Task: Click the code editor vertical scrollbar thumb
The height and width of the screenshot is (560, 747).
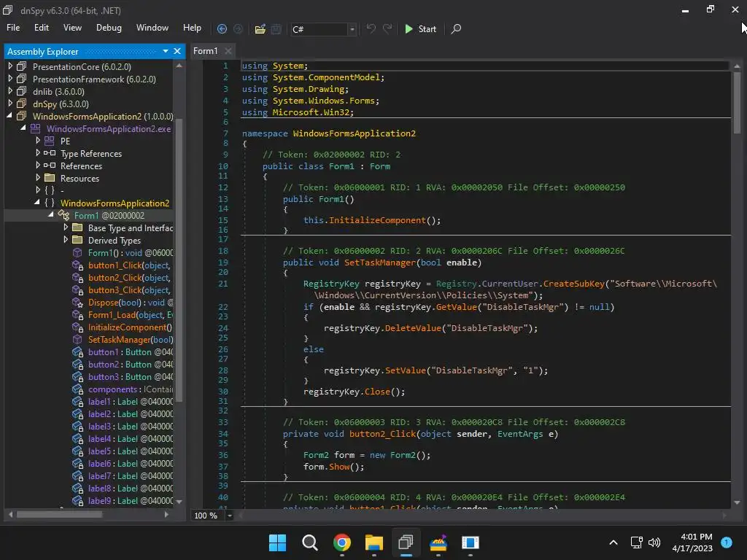Action: pyautogui.click(x=737, y=103)
